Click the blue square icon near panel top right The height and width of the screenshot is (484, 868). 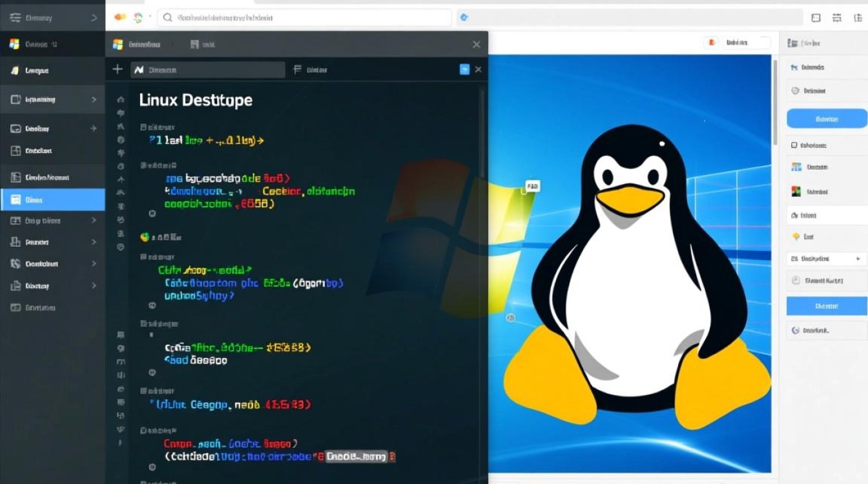(x=464, y=69)
